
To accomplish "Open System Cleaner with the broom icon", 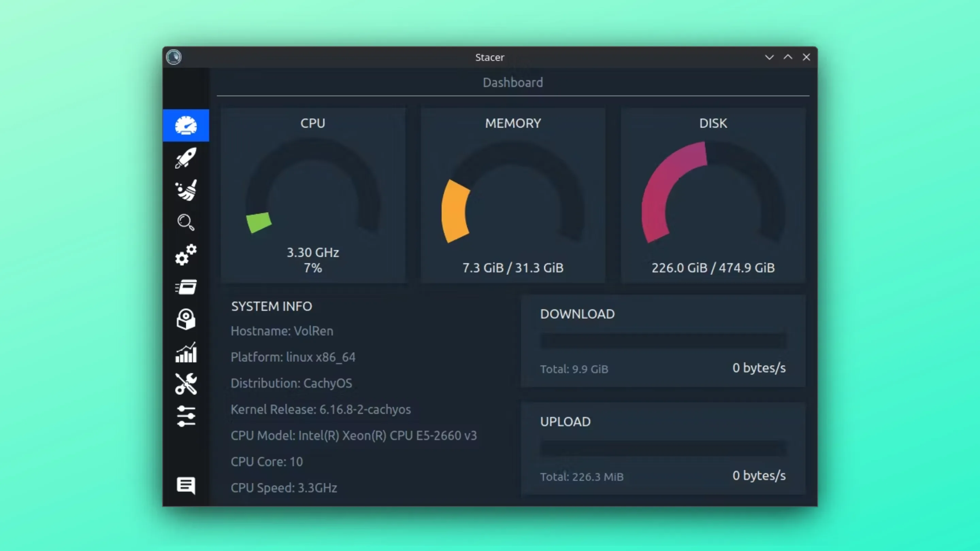I will click(186, 190).
